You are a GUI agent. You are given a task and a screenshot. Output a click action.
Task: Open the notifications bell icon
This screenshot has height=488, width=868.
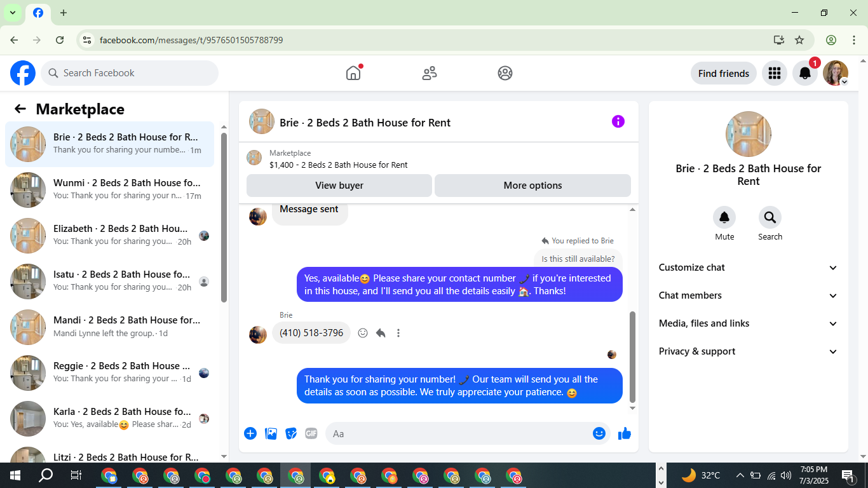coord(805,73)
